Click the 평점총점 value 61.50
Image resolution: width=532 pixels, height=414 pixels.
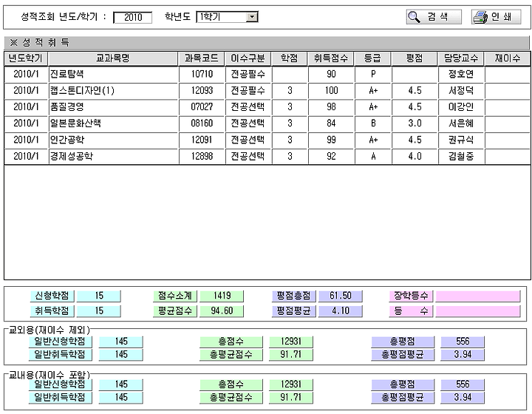pyautogui.click(x=341, y=296)
